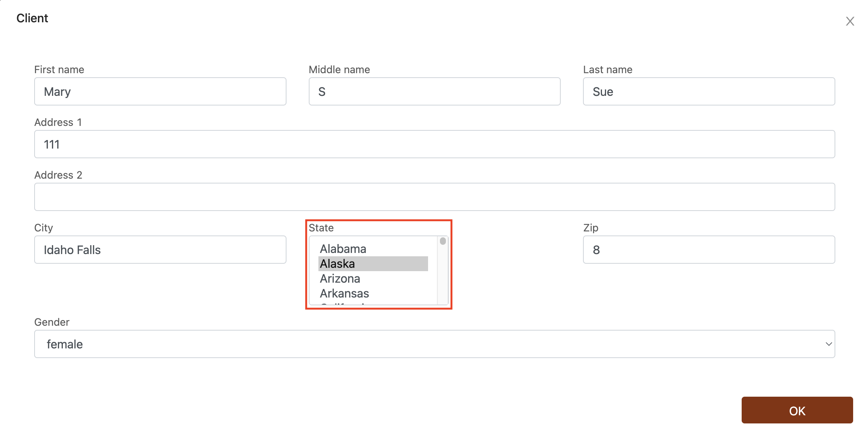Click the Last name field containing Sue
This screenshot has height=442, width=868.
pos(709,91)
